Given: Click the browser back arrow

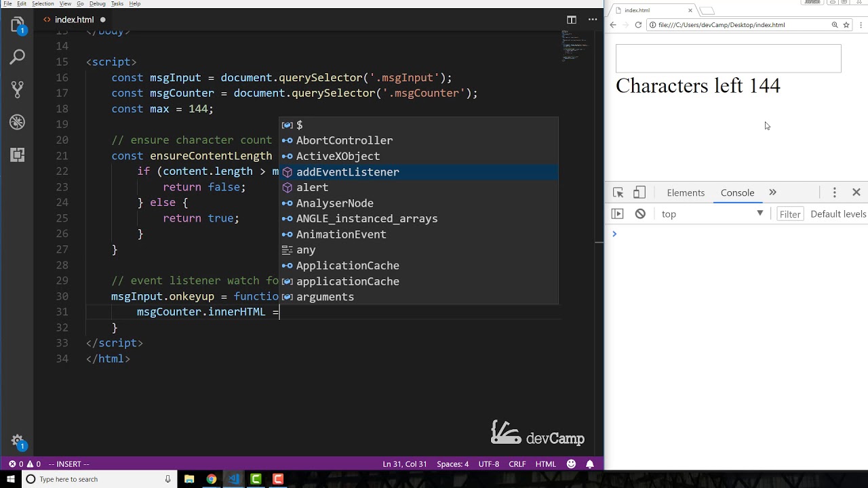Looking at the screenshot, I should (x=613, y=25).
